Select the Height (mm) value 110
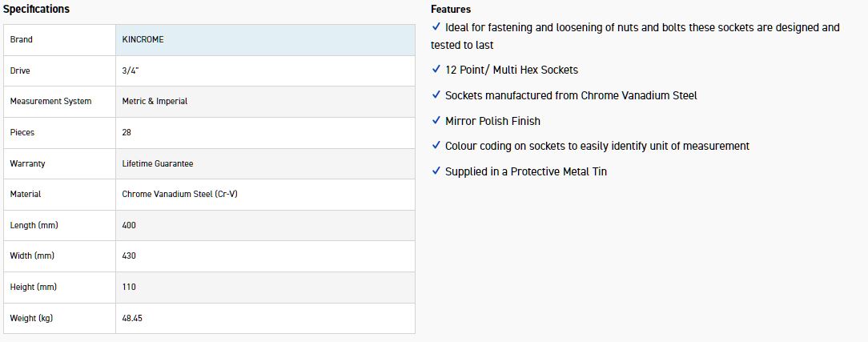This screenshot has height=342, width=868. pyautogui.click(x=129, y=287)
